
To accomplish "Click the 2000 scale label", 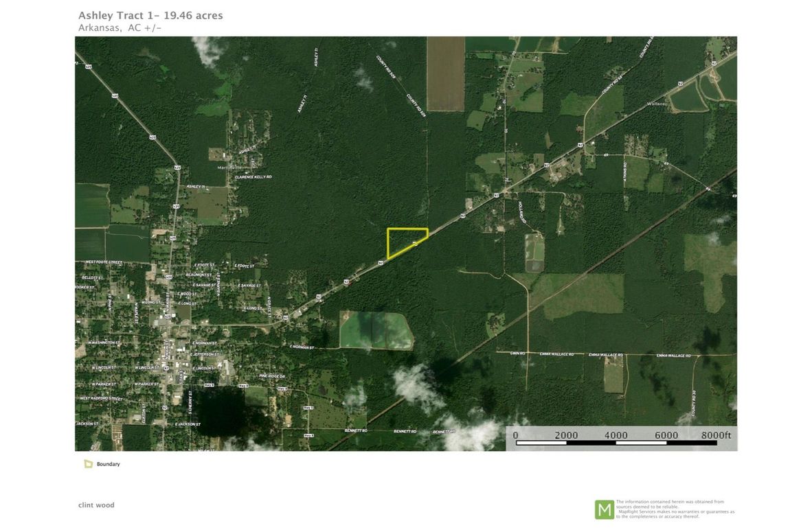I will 566,435.
